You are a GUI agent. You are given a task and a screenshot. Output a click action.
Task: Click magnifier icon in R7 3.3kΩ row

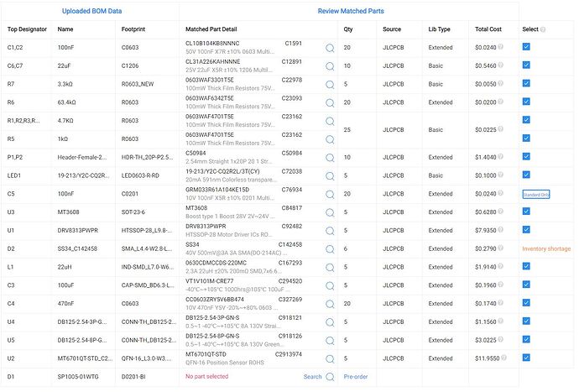pyautogui.click(x=330, y=85)
